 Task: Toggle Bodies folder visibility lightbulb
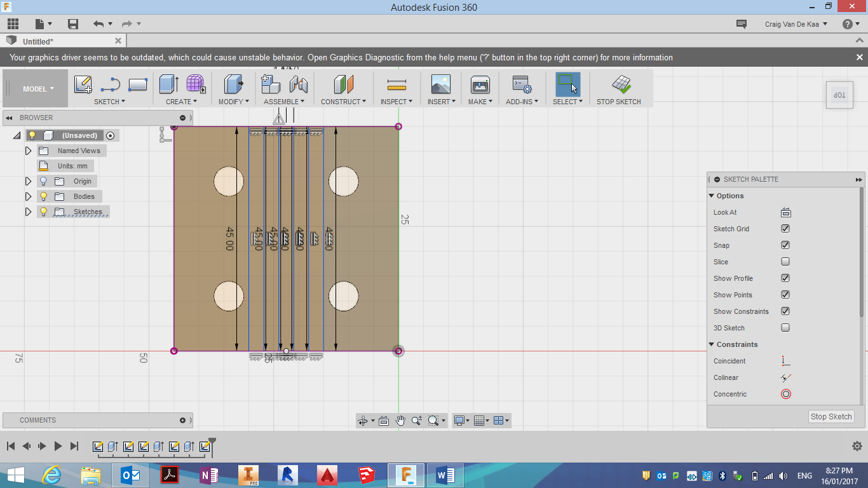[44, 196]
